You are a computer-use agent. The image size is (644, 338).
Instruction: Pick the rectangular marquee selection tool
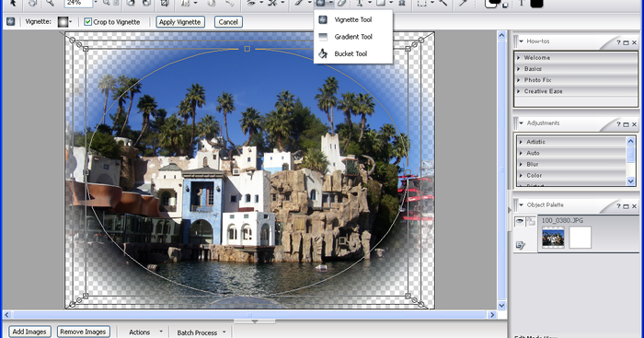click(x=421, y=4)
